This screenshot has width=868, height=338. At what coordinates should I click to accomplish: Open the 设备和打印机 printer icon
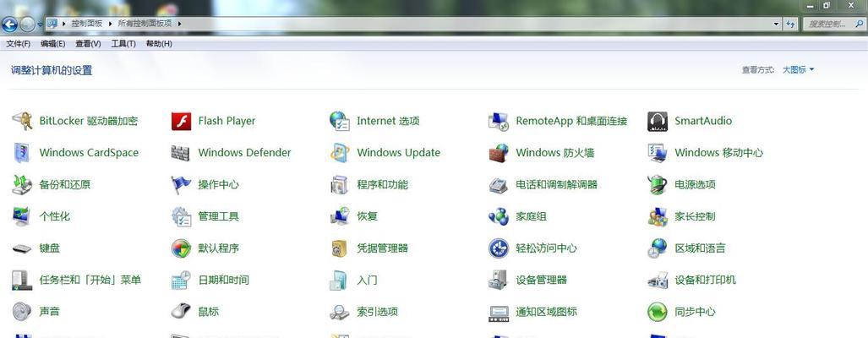658,280
